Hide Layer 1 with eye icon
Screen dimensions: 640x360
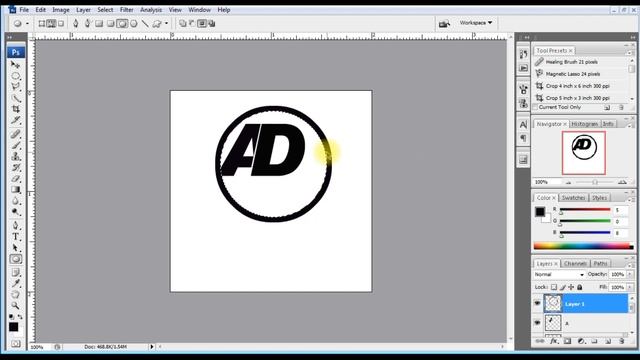[537, 303]
